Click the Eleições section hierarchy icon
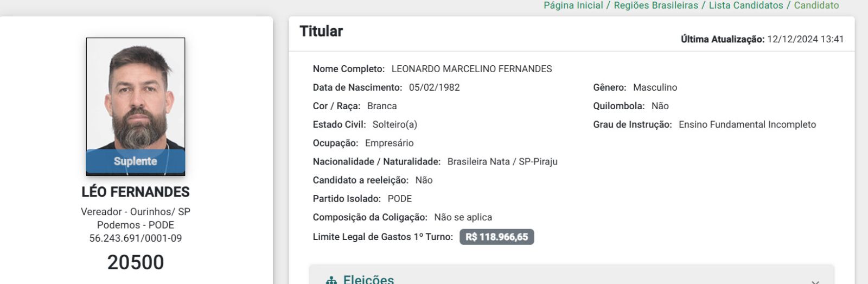The height and width of the screenshot is (284, 868). pyautogui.click(x=331, y=280)
